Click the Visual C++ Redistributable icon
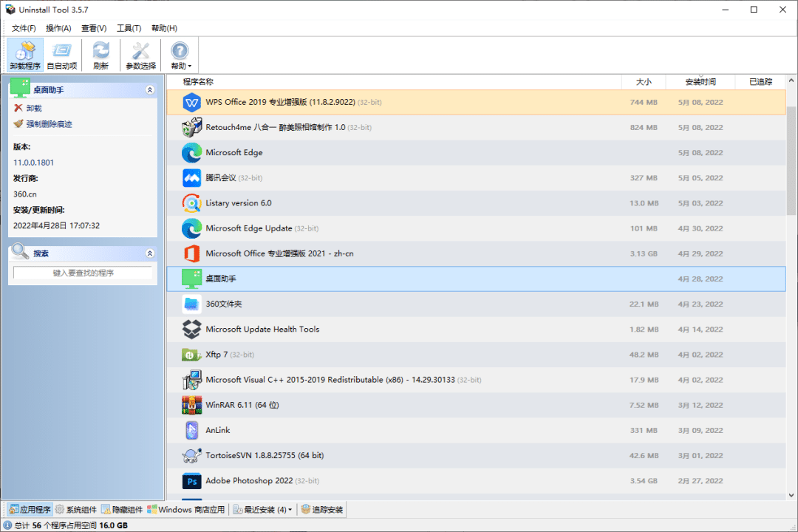 point(191,380)
